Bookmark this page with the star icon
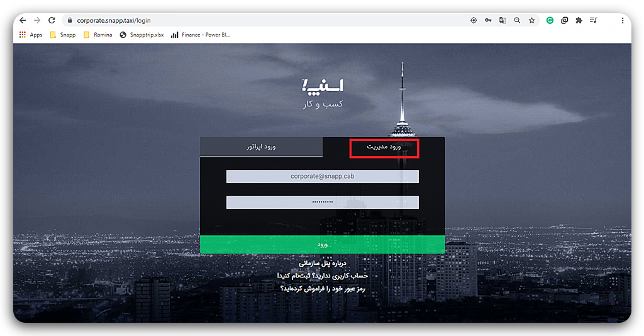Screen dimensions: 644x336 (x=532, y=20)
